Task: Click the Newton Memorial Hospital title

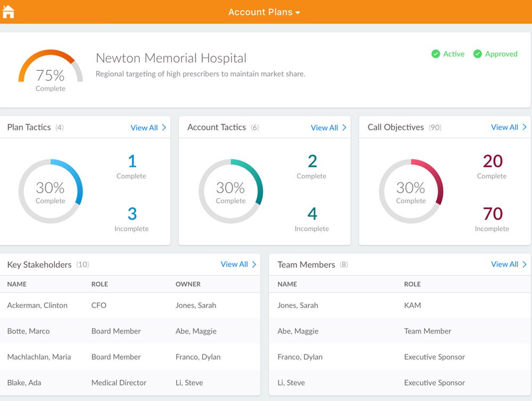Action: point(171,58)
